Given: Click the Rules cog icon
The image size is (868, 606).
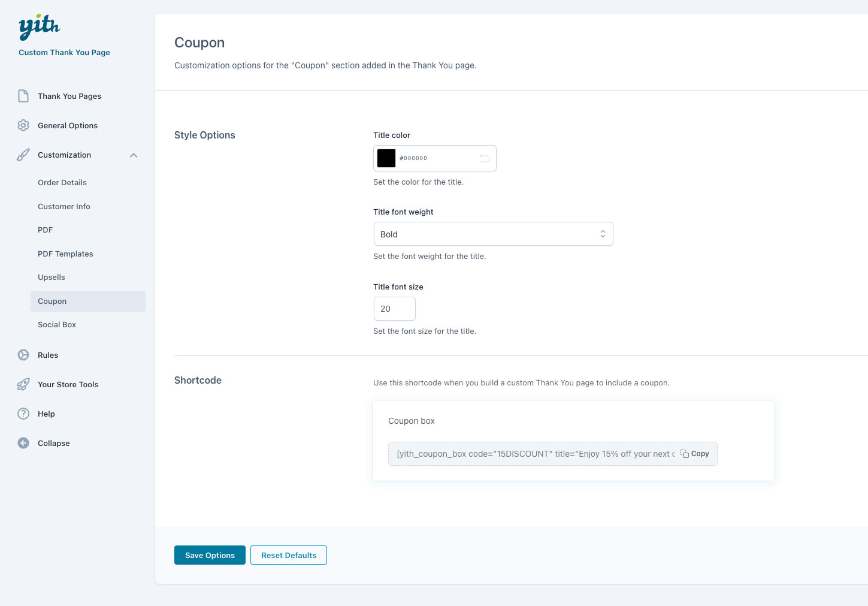Looking at the screenshot, I should coord(23,355).
